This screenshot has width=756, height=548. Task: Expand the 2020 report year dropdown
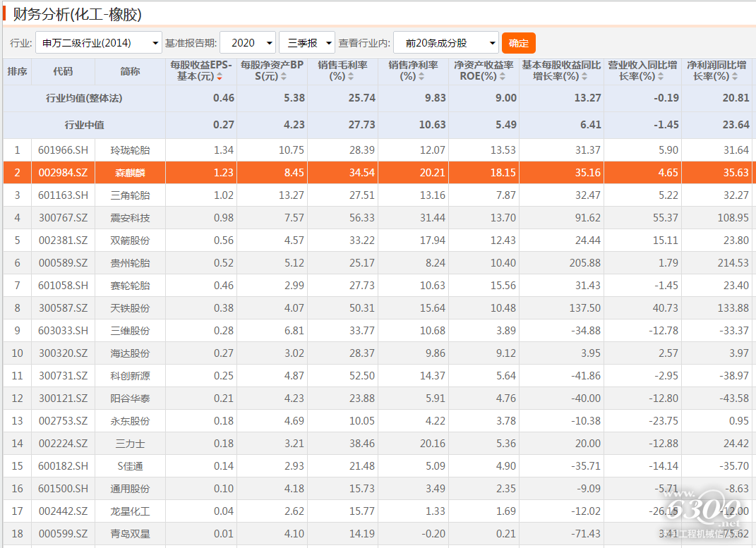(248, 43)
